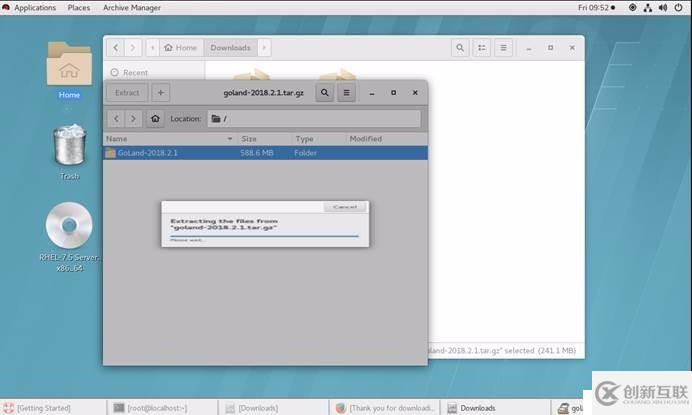Sort by Name column header

tap(170, 139)
